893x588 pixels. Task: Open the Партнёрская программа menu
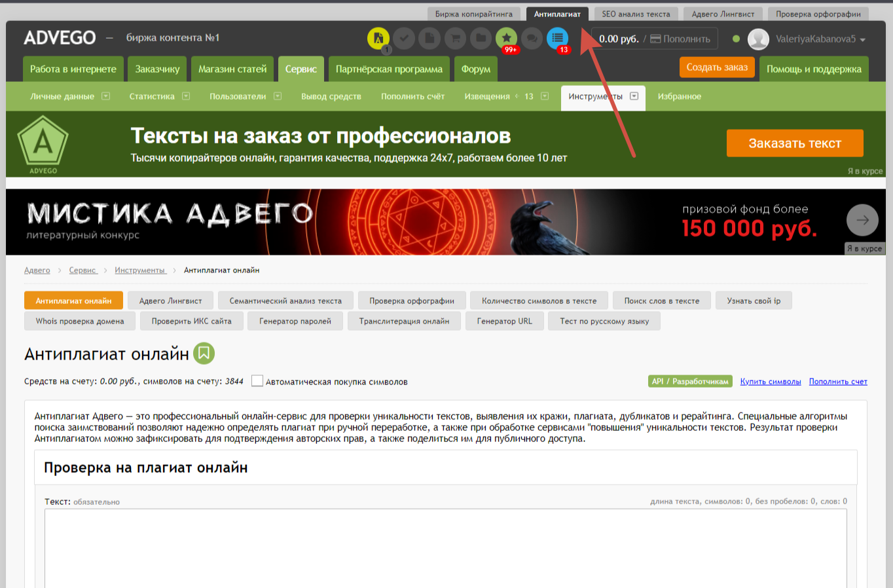(x=389, y=69)
